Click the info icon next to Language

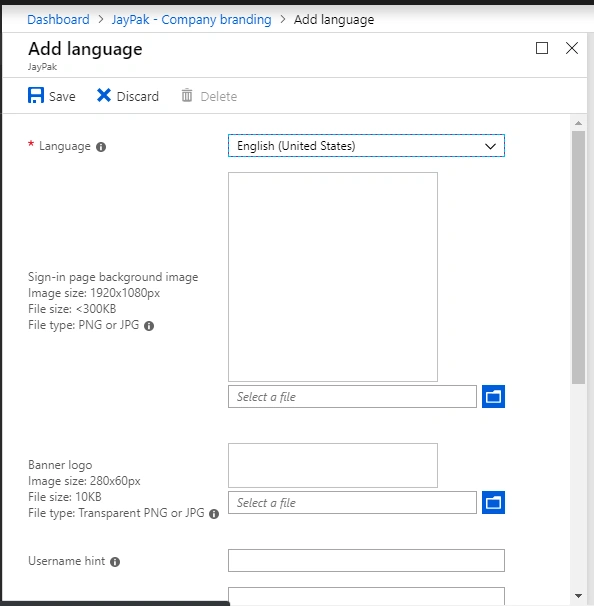[x=101, y=147]
